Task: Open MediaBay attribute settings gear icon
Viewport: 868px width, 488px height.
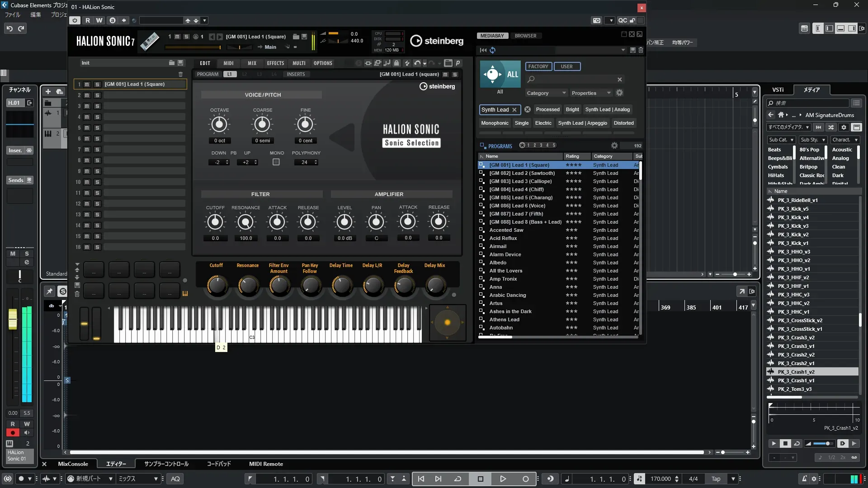Action: [x=619, y=93]
